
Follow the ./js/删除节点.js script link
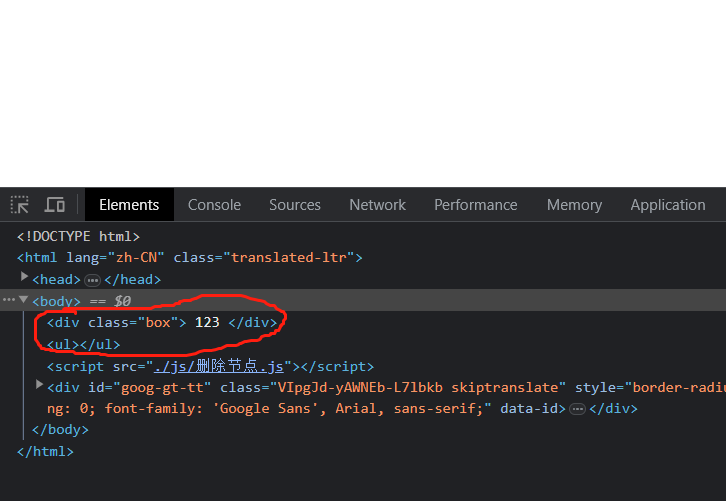click(219, 367)
